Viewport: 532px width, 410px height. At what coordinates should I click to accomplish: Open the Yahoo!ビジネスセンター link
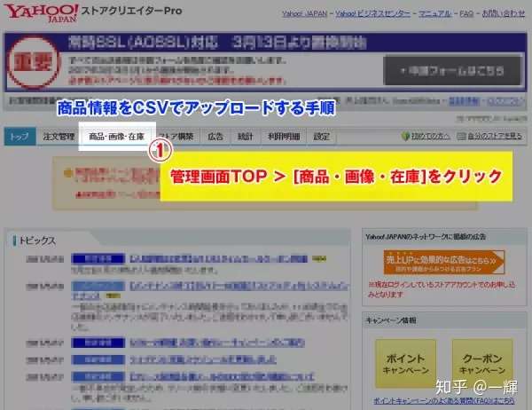[372, 13]
